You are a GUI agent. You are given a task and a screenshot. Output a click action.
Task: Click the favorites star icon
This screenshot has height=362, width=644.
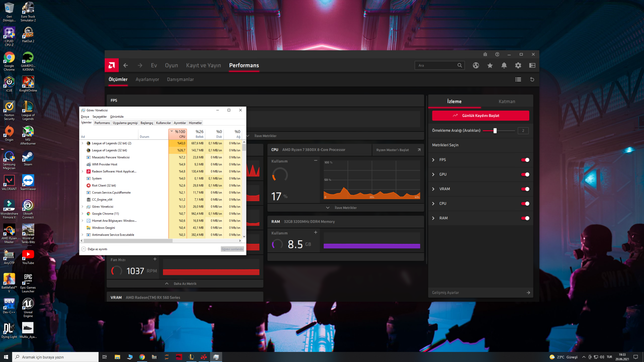(490, 65)
